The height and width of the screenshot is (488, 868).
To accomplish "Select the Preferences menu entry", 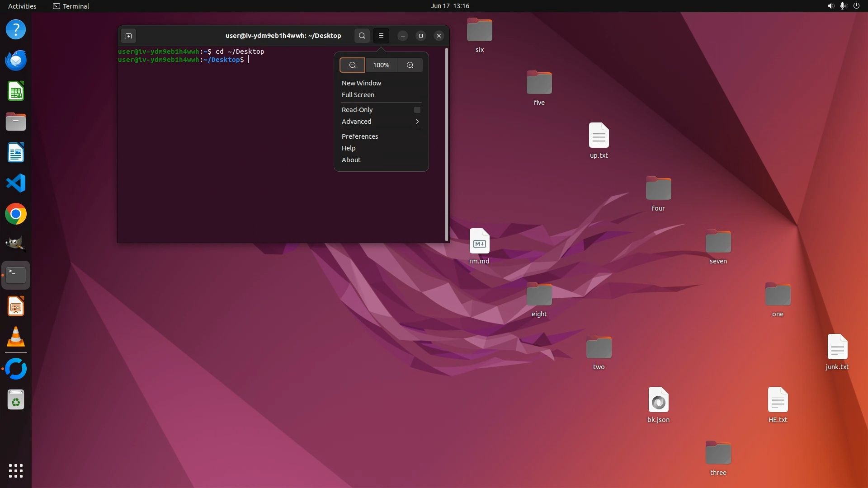I will (x=360, y=136).
